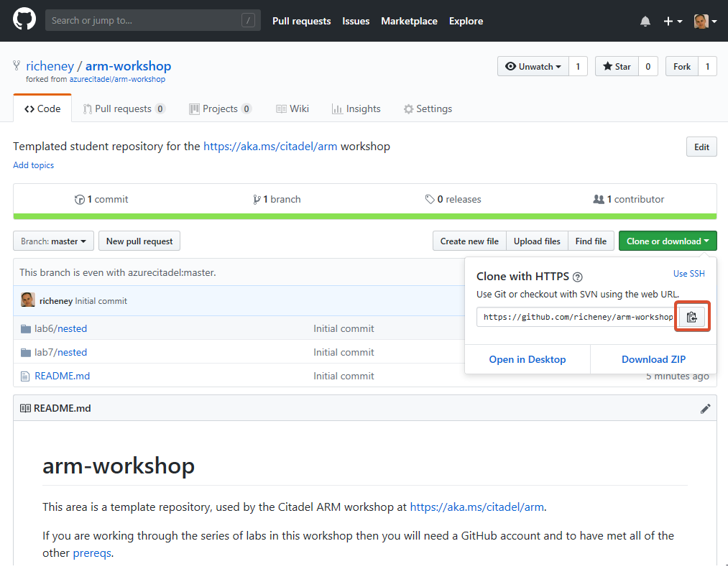Image resolution: width=728 pixels, height=587 pixels.
Task: Click the lab7 folder icon
Action: [26, 353]
